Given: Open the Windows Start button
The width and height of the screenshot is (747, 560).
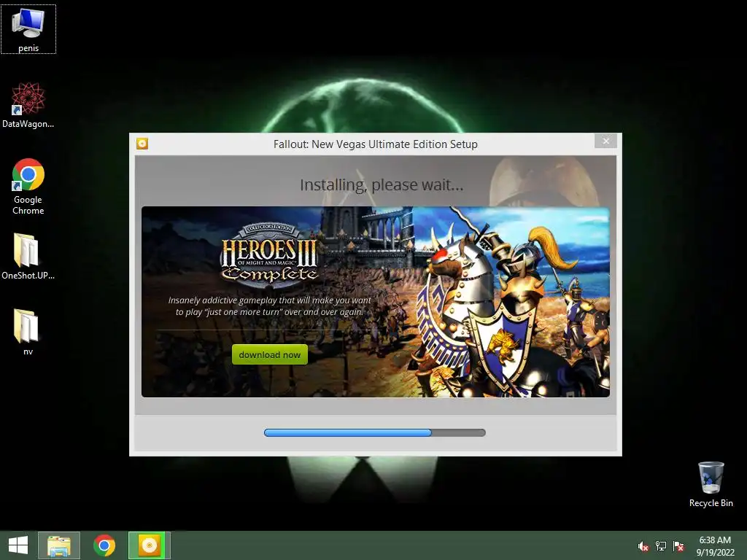Looking at the screenshot, I should pyautogui.click(x=18, y=545).
